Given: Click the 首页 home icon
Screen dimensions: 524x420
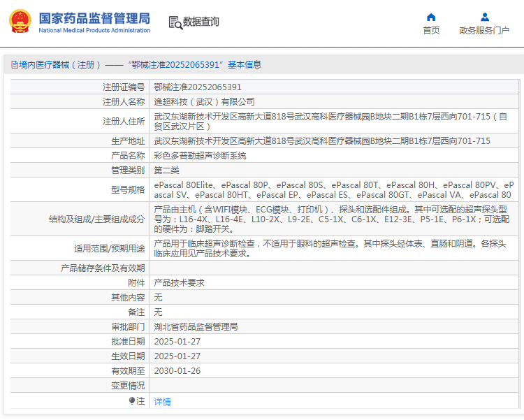Looking at the screenshot, I should [431, 17].
